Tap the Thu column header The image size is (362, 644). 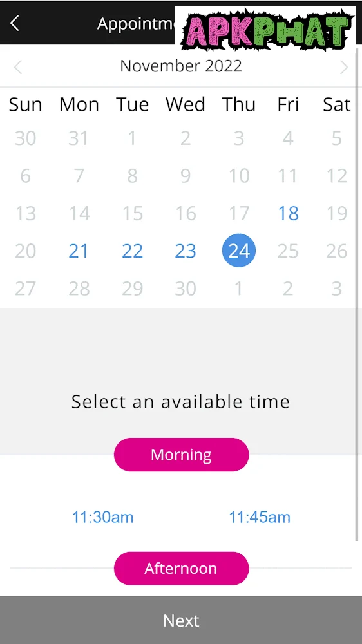[239, 105]
